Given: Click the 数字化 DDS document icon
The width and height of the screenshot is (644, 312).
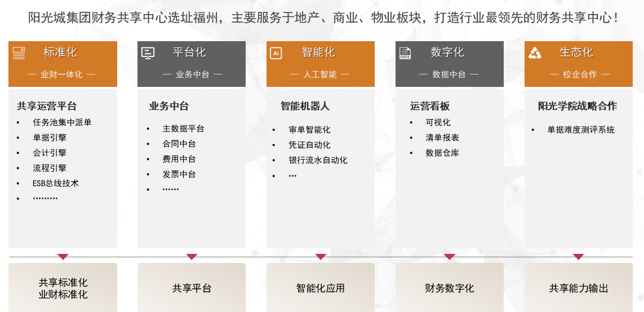Looking at the screenshot, I should [405, 53].
